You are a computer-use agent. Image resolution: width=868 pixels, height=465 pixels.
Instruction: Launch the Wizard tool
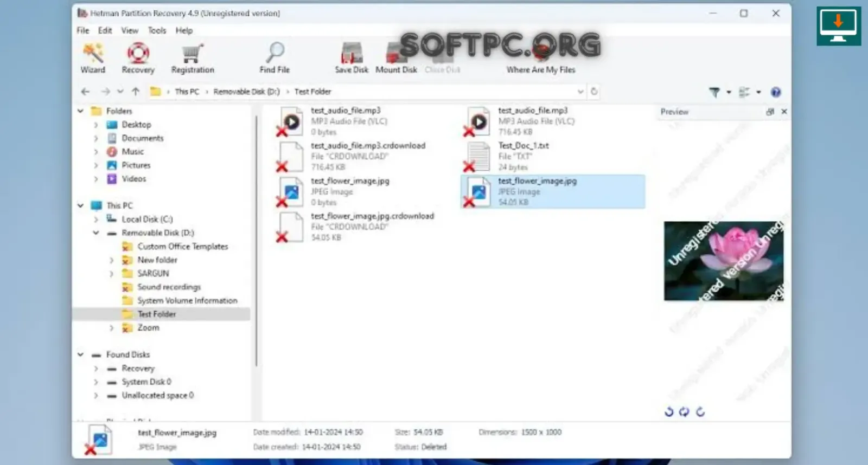coord(93,58)
